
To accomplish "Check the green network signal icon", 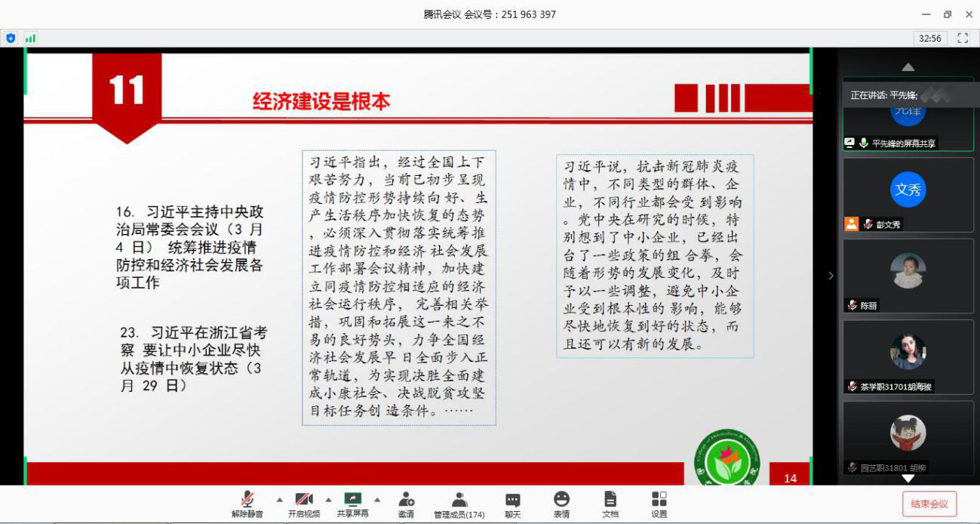I will (x=30, y=38).
